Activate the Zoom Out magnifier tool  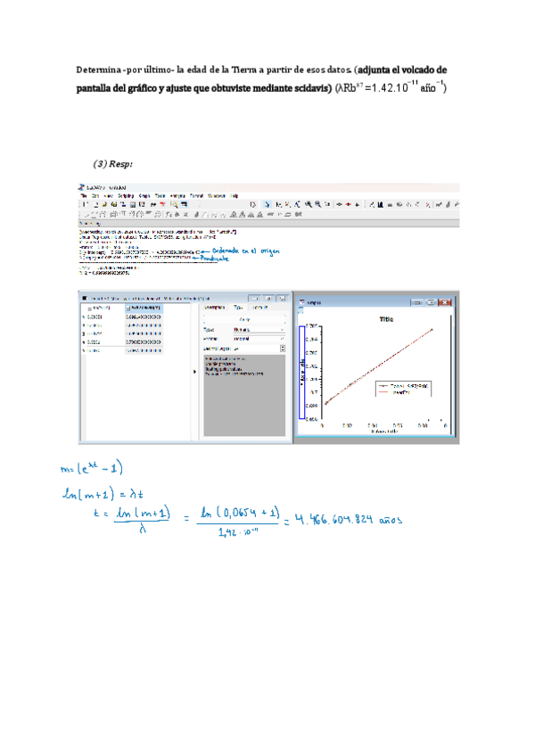318,205
